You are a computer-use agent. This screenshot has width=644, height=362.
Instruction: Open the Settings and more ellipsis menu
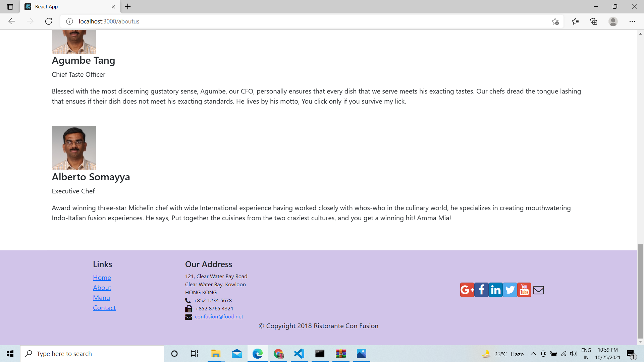(x=632, y=21)
